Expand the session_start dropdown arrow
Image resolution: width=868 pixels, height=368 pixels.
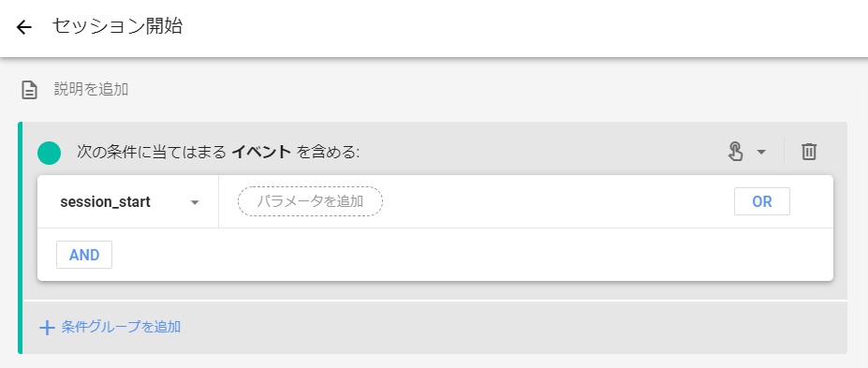[x=195, y=202]
